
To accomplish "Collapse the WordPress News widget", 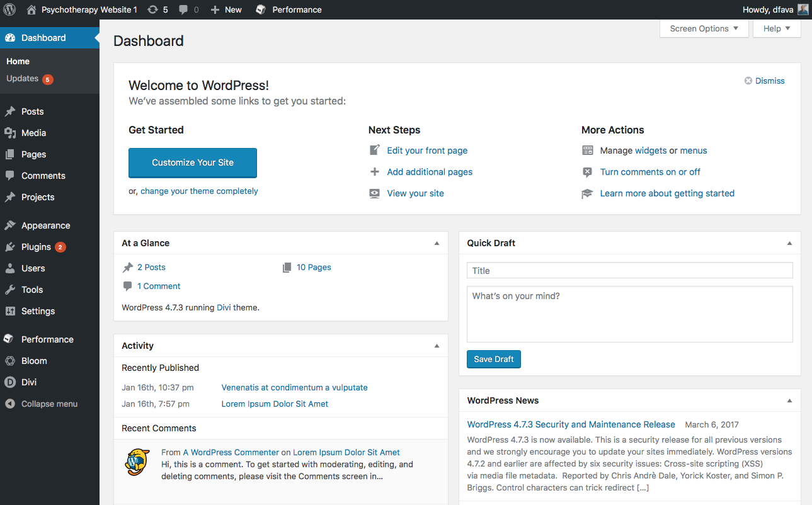I will (790, 400).
